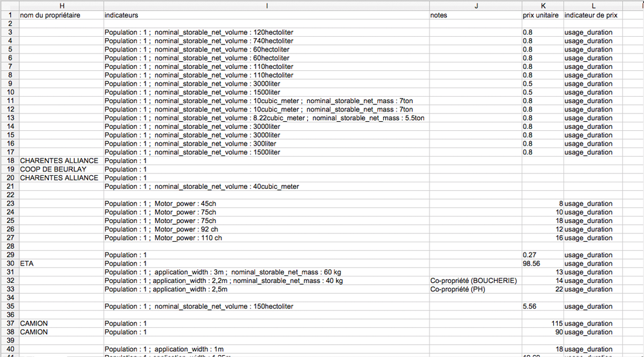
Task: Select the price cell 98.56
Action: pyautogui.click(x=542, y=264)
